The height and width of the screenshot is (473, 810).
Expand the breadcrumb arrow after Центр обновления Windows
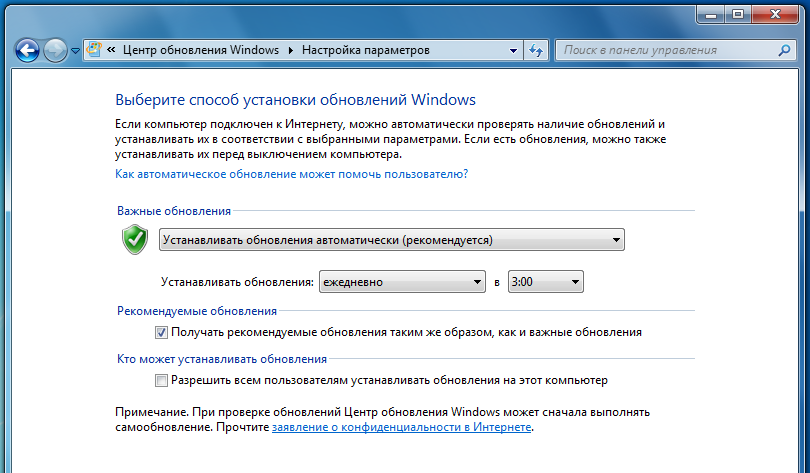point(291,50)
